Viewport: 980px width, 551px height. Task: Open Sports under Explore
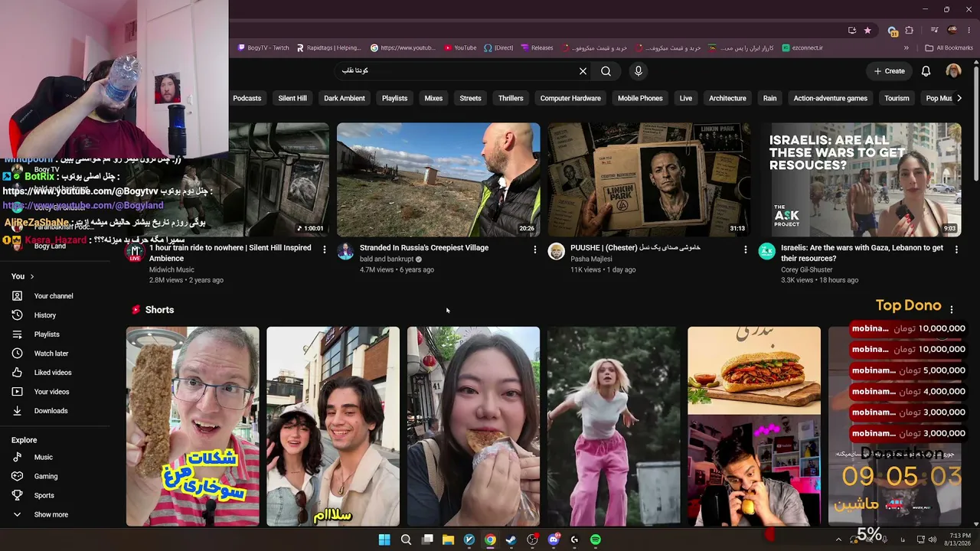point(44,495)
